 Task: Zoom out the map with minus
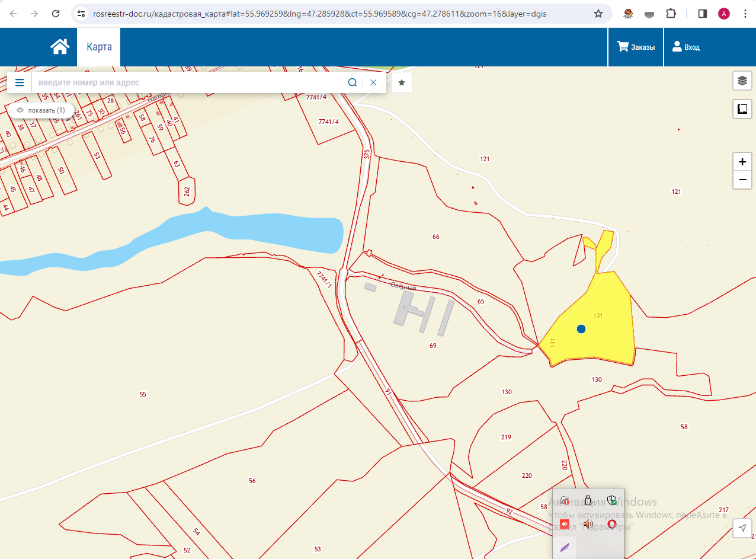742,180
